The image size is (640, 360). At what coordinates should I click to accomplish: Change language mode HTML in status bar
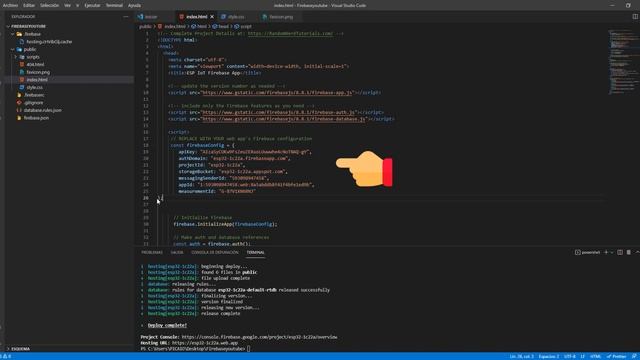[596, 356]
